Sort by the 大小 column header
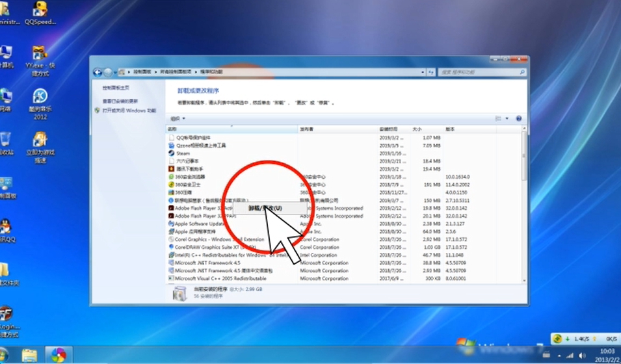The image size is (621, 364). click(x=427, y=129)
